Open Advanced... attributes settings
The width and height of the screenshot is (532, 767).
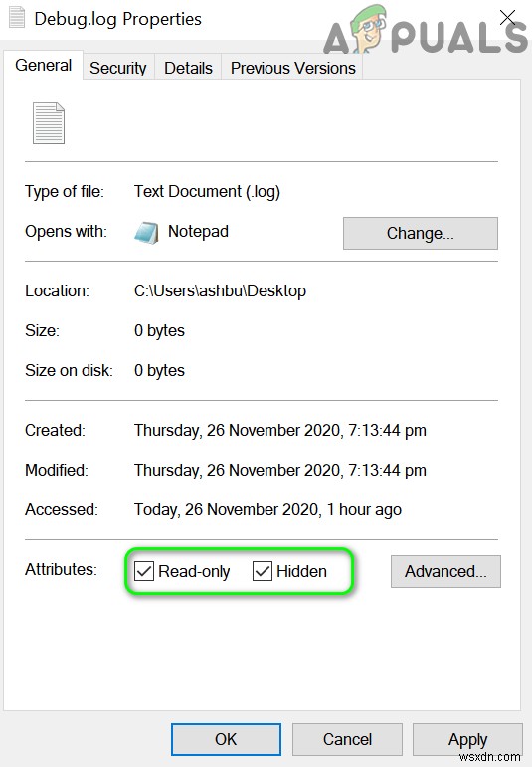[445, 571]
